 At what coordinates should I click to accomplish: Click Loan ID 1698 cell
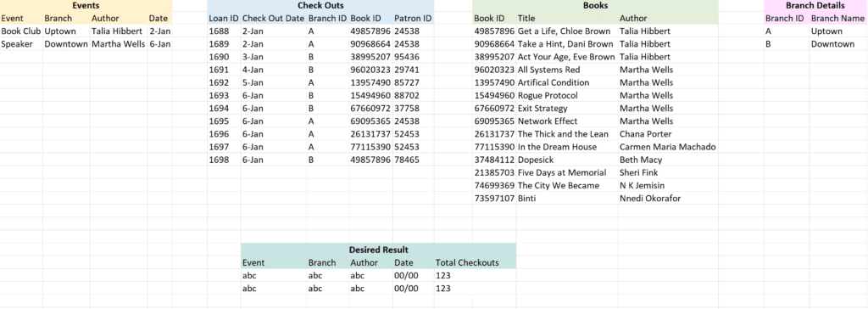224,160
